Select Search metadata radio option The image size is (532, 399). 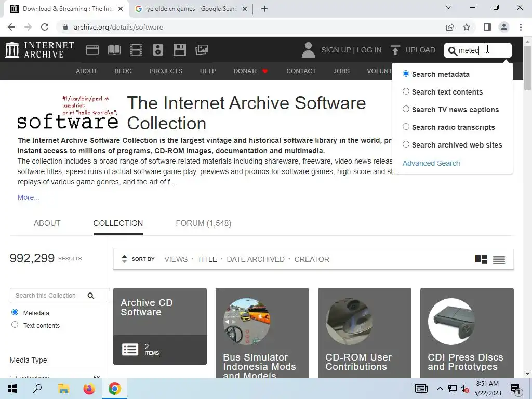(x=406, y=74)
